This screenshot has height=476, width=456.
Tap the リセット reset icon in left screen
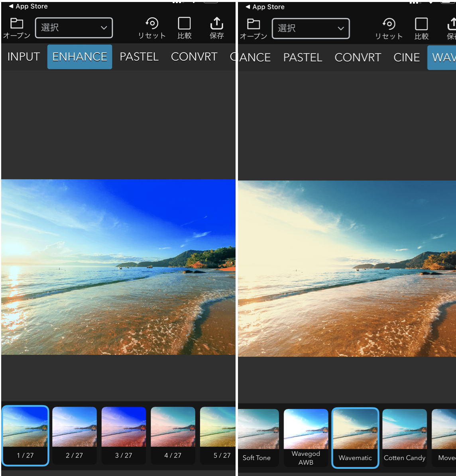[x=152, y=24]
